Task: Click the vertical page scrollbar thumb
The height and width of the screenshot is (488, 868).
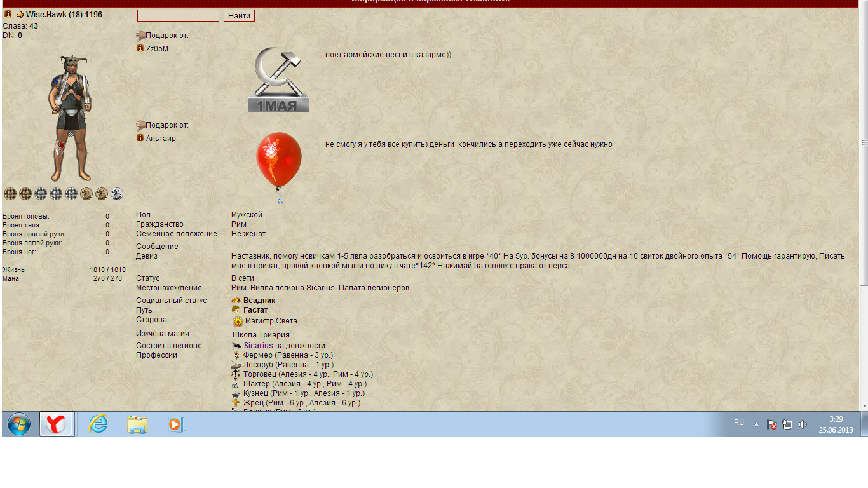Action: point(864,142)
